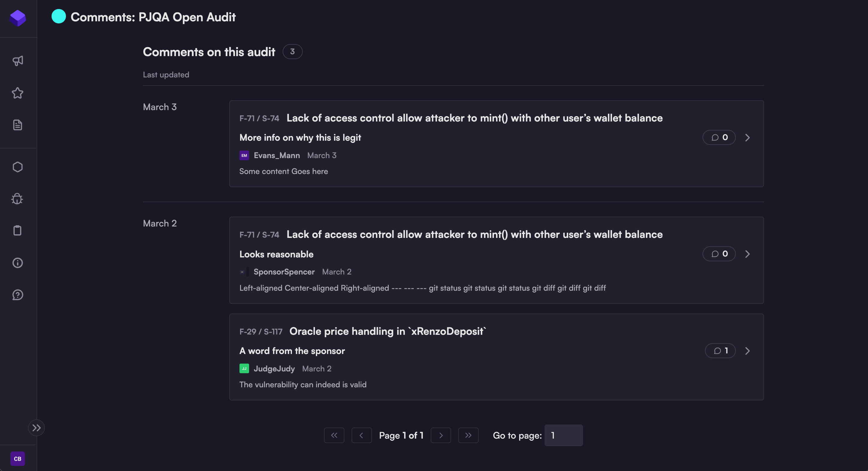Open the star favorites sidebar icon
Image resolution: width=868 pixels, height=471 pixels.
coord(17,93)
